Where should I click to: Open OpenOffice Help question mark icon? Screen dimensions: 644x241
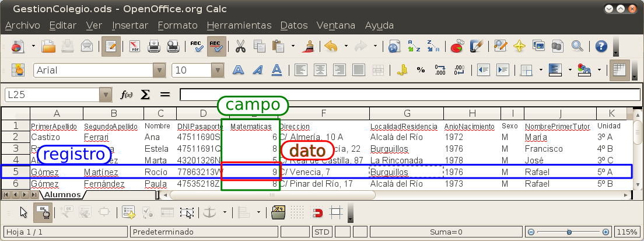tap(601, 47)
